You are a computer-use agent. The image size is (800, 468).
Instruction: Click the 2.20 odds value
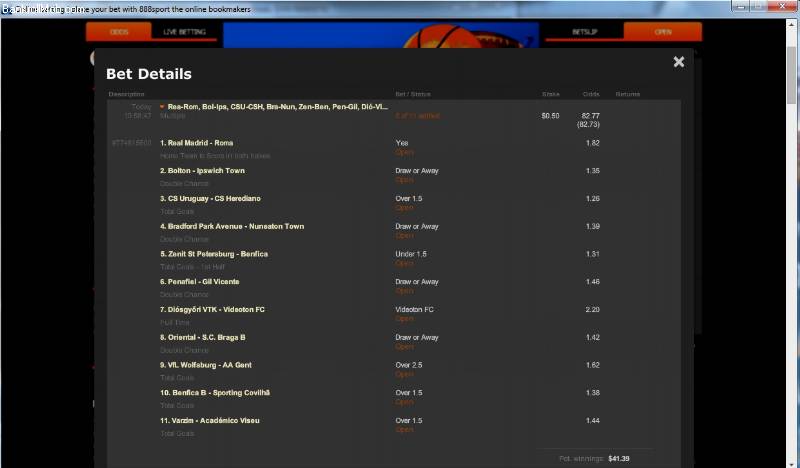click(592, 309)
